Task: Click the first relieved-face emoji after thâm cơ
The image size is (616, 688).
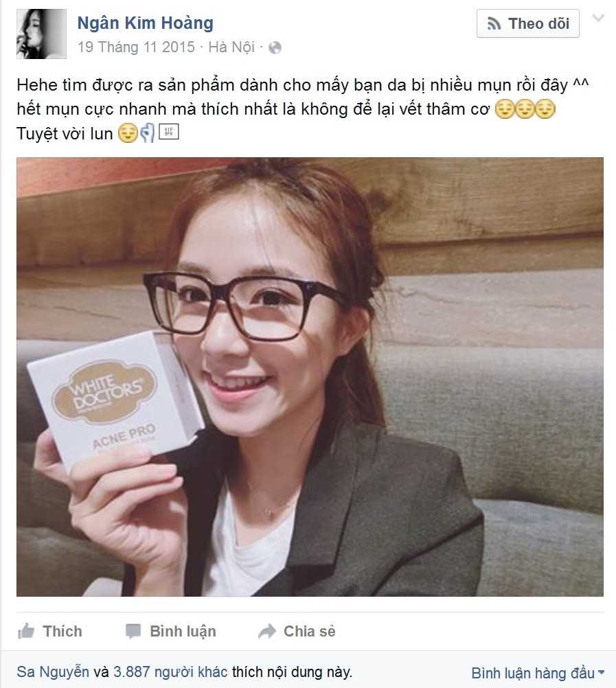Action: 505,109
